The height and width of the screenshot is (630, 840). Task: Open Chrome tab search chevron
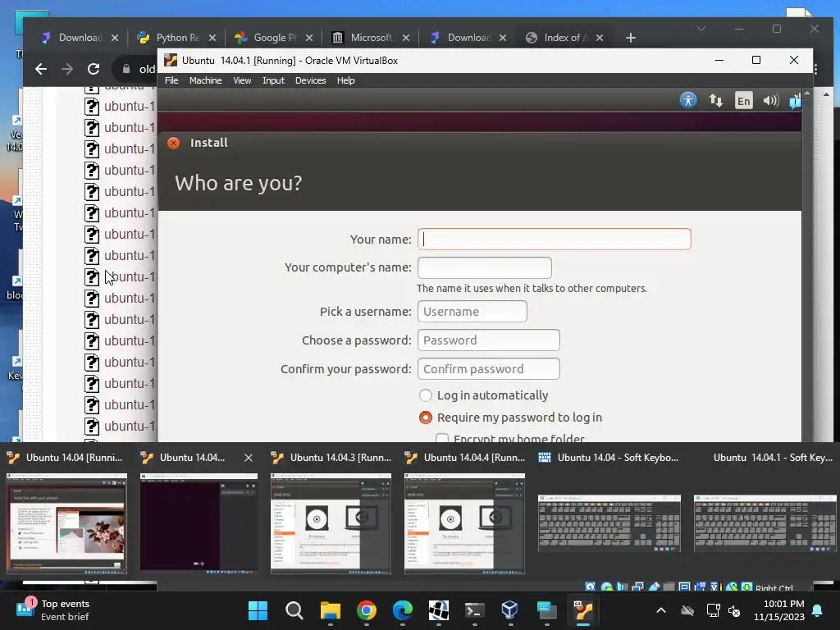(701, 29)
